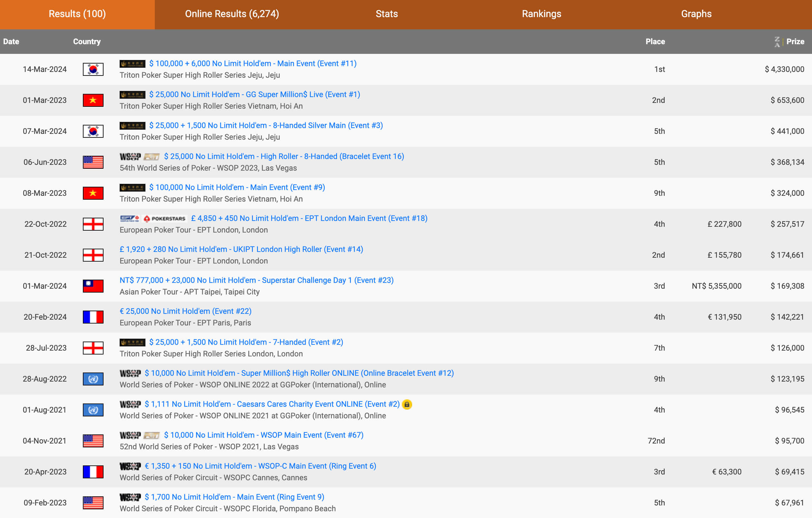Click the EPT logo on 22-Oct-2022 row

click(x=130, y=219)
